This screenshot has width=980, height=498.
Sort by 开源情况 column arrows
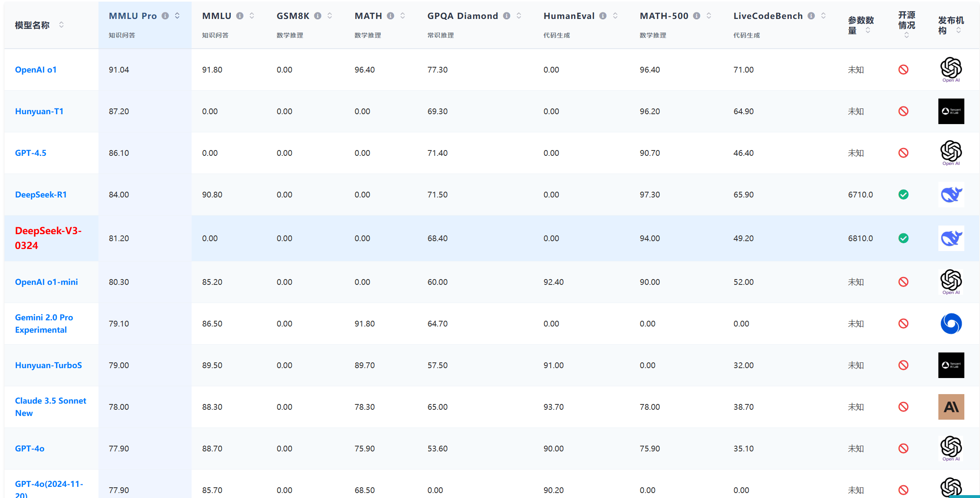(x=907, y=35)
